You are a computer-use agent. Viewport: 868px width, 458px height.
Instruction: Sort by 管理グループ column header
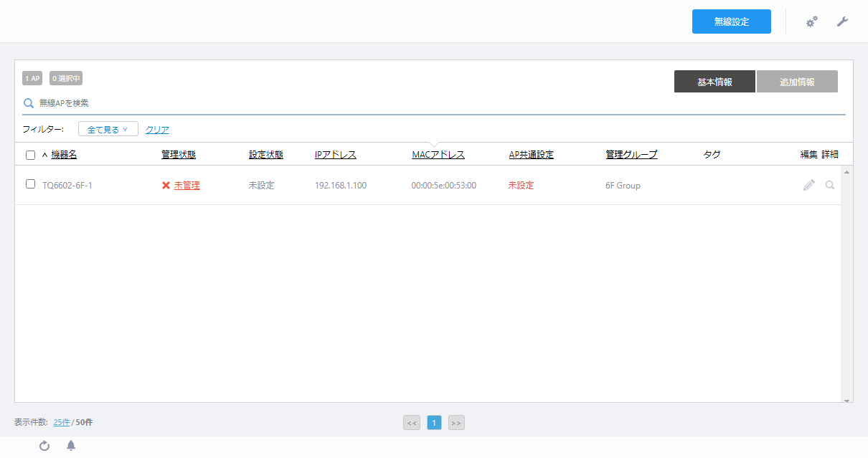[631, 154]
